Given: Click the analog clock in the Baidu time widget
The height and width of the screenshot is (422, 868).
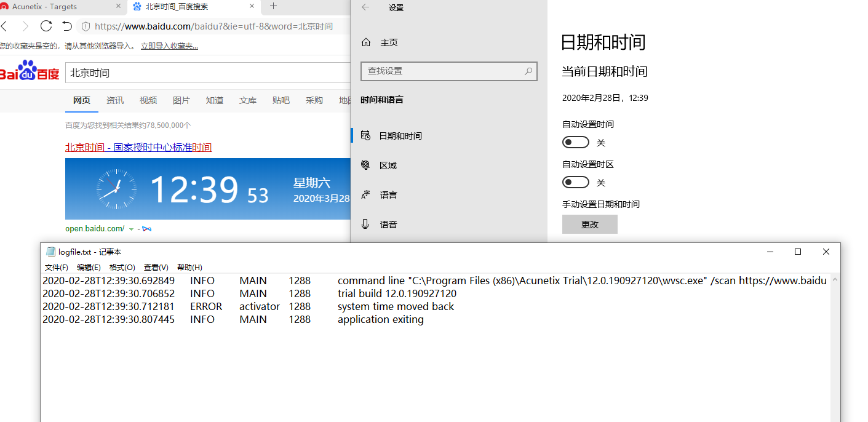Looking at the screenshot, I should click(117, 189).
